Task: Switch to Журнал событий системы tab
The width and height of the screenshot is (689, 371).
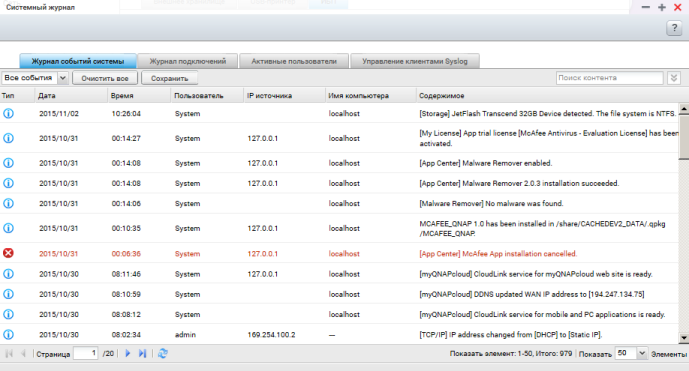Action: point(78,61)
